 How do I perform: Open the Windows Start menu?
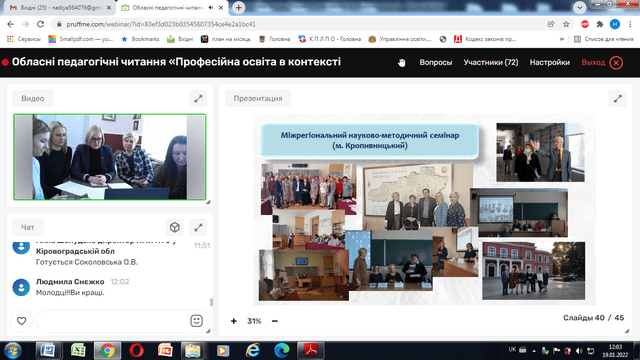click(13, 351)
